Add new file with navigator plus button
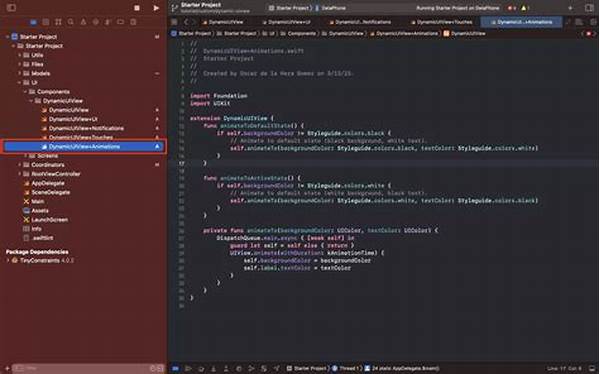The image size is (600, 374). tap(7, 368)
